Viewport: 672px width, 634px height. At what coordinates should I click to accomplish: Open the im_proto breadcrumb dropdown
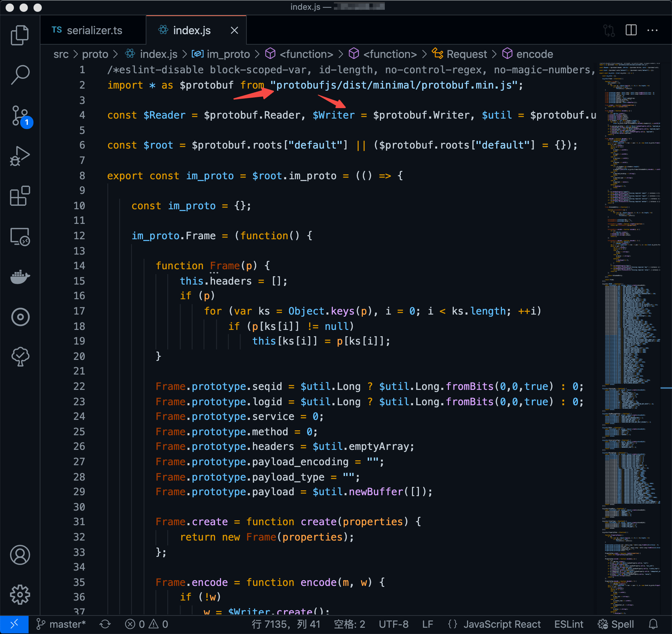click(227, 54)
